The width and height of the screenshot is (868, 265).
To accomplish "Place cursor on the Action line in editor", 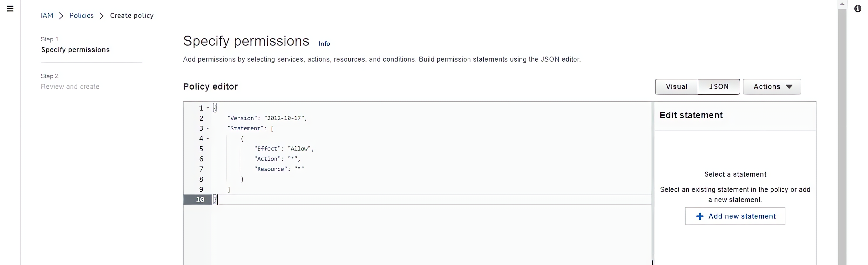I will point(277,159).
